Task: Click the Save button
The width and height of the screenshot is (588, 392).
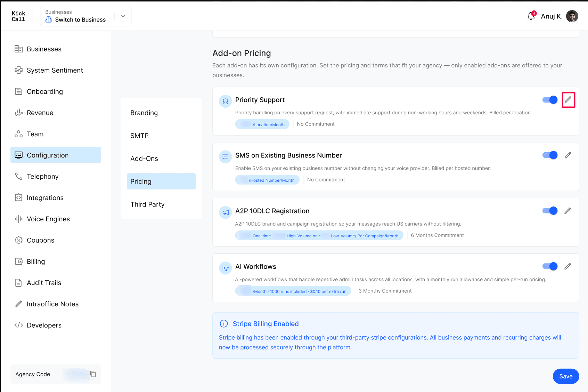Action: click(x=566, y=376)
